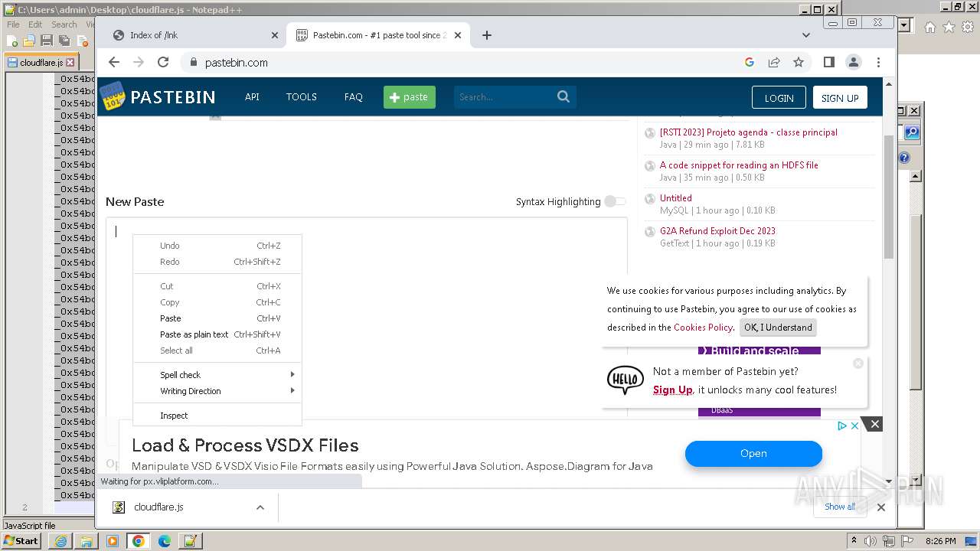Click 'Show all' downloads button
Image resolution: width=980 pixels, height=551 pixels.
[x=840, y=507]
